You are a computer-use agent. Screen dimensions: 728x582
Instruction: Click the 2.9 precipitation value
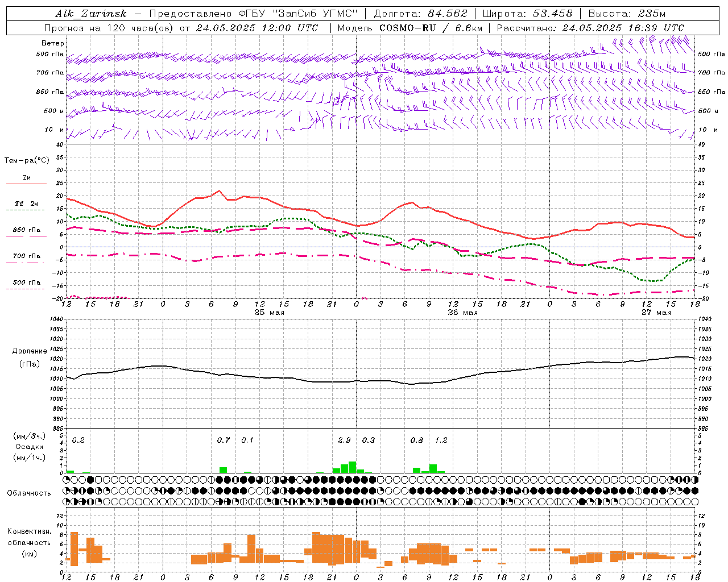point(344,440)
